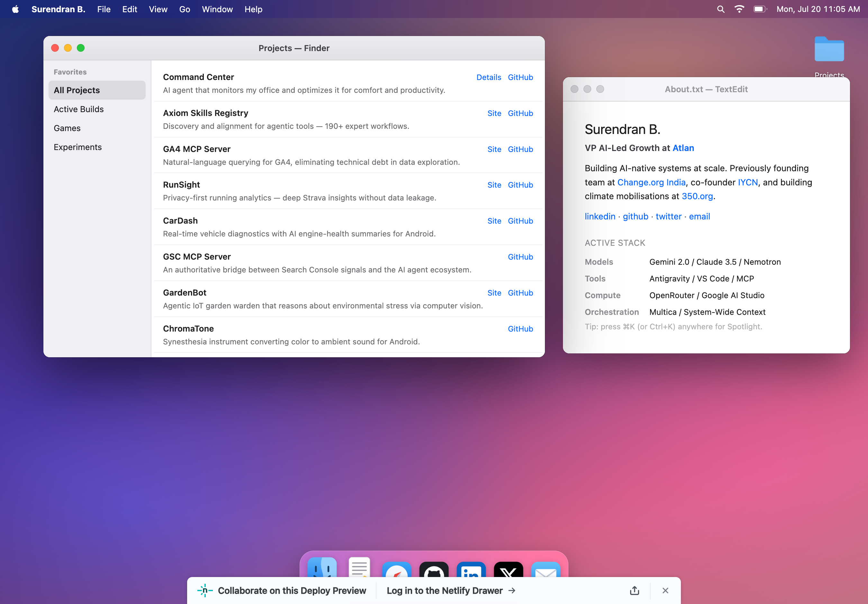Select Games in the sidebar

(97, 128)
